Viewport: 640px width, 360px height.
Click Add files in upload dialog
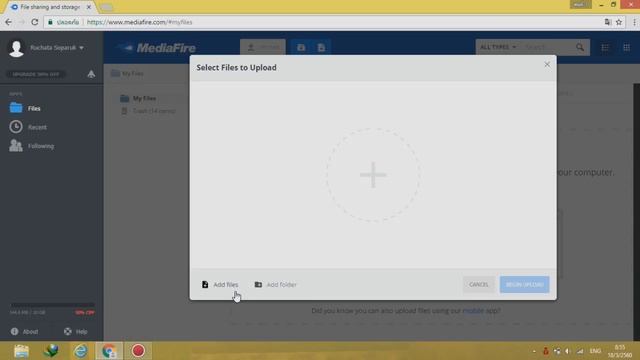(x=220, y=284)
